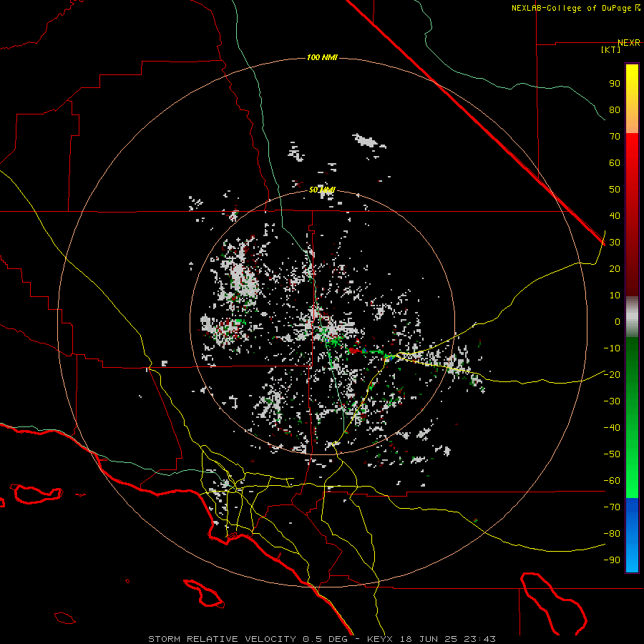
Task: Click the 50 value on the velocity scale
Action: (x=615, y=190)
